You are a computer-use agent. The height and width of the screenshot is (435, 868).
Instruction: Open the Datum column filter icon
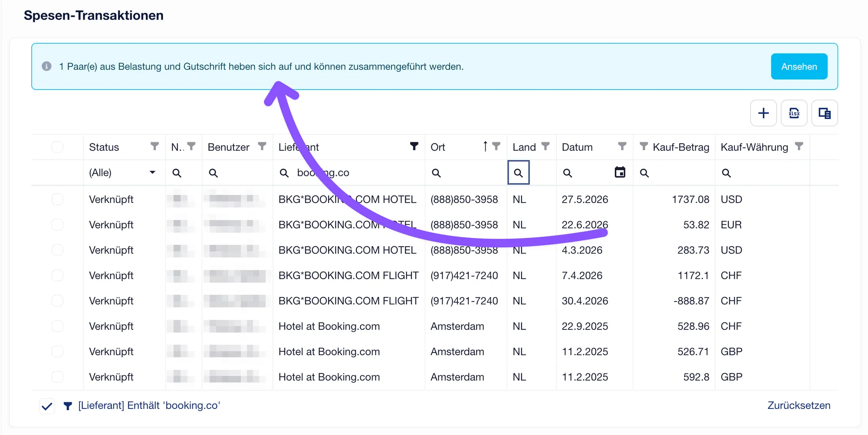(622, 146)
